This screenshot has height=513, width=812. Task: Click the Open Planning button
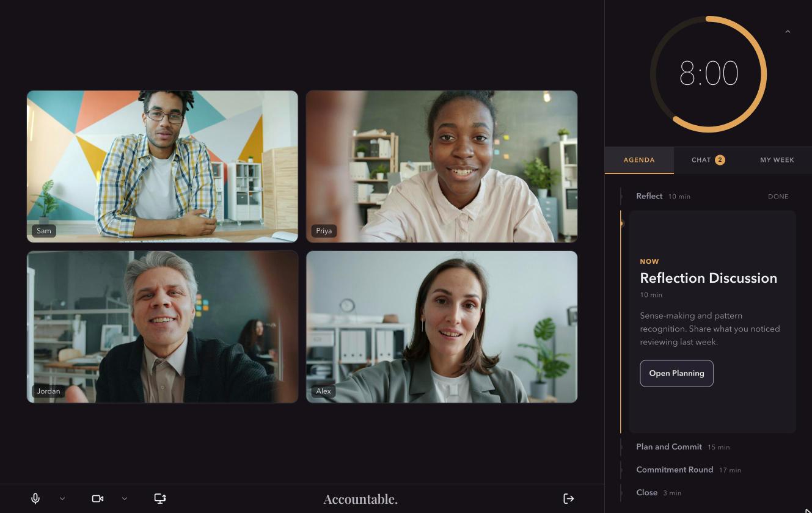676,373
